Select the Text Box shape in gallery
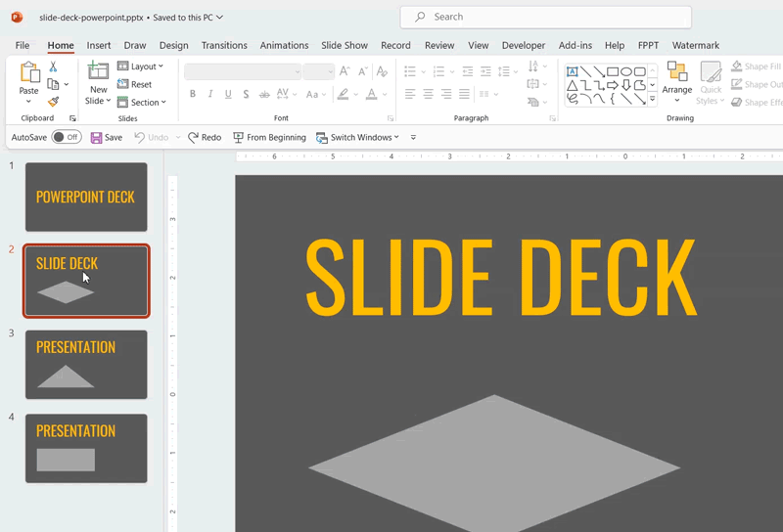783x532 pixels. point(573,71)
